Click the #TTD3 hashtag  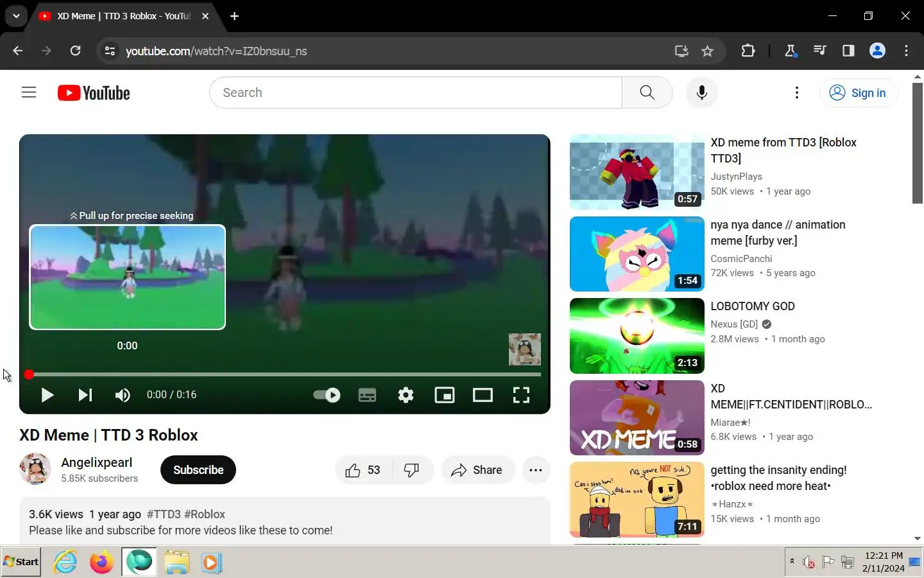tap(164, 514)
